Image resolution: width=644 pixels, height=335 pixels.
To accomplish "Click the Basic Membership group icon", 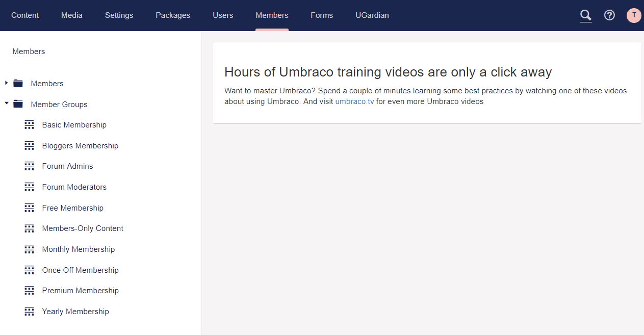I will coord(30,125).
